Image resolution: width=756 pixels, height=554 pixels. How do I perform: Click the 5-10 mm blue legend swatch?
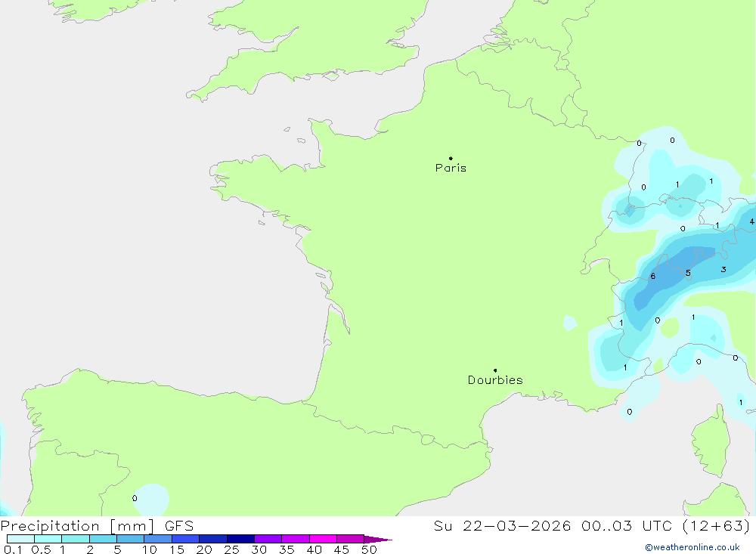tap(130, 539)
